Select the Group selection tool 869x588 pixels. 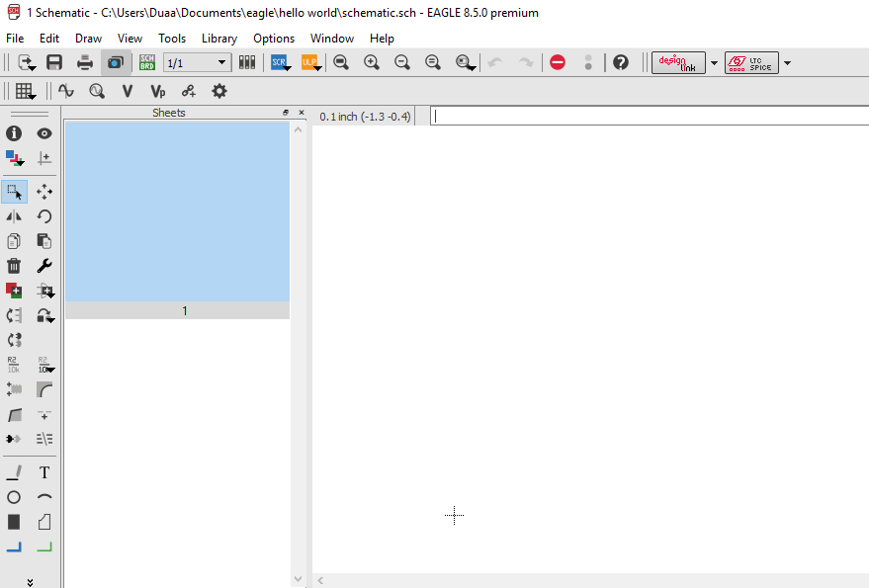(15, 191)
